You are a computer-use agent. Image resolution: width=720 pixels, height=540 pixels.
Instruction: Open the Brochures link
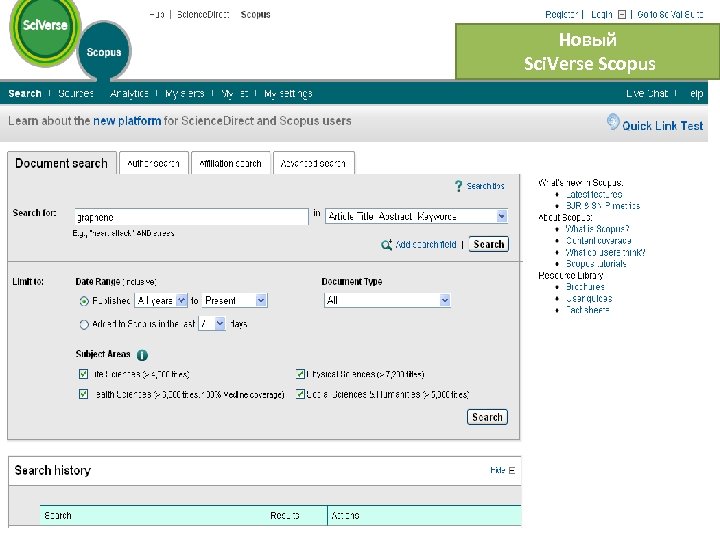click(x=585, y=287)
